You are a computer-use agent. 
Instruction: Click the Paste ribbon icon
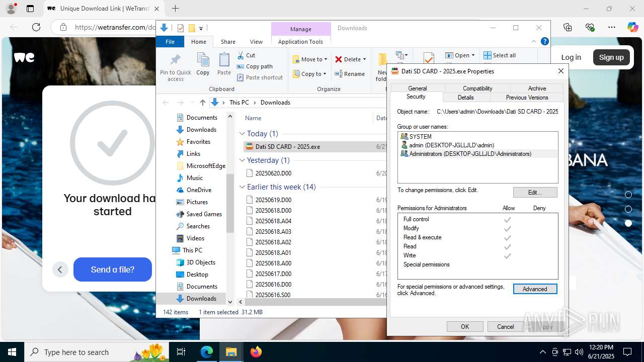[x=224, y=64]
